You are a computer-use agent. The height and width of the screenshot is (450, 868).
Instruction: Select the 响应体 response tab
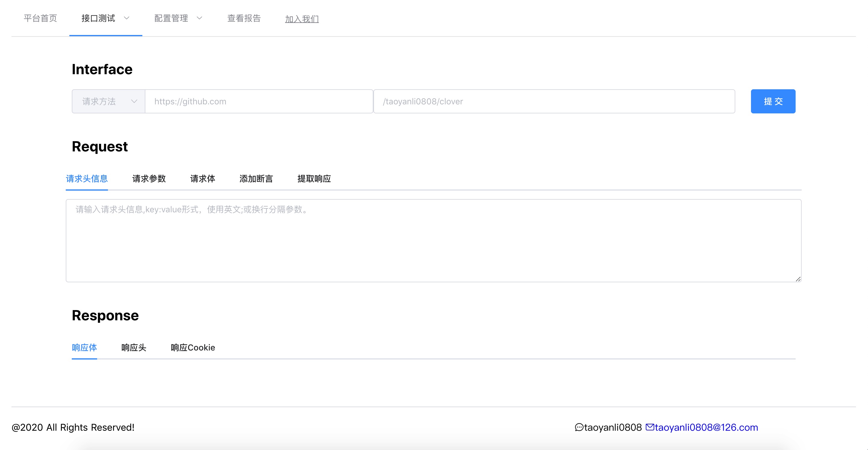[84, 347]
